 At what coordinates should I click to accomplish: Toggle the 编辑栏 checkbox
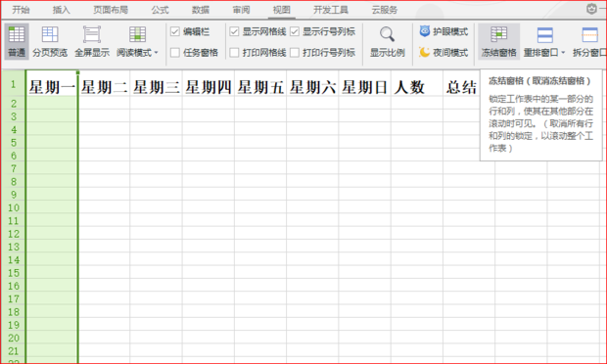[175, 31]
